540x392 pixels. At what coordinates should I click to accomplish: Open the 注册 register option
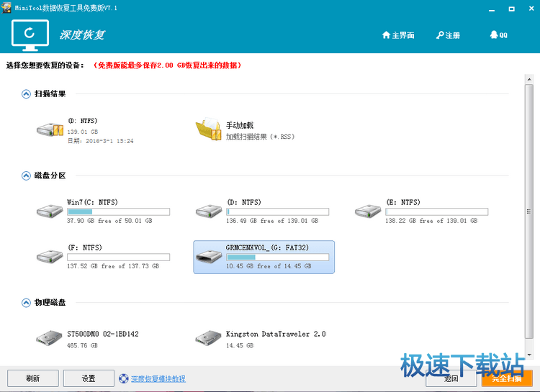(x=448, y=35)
